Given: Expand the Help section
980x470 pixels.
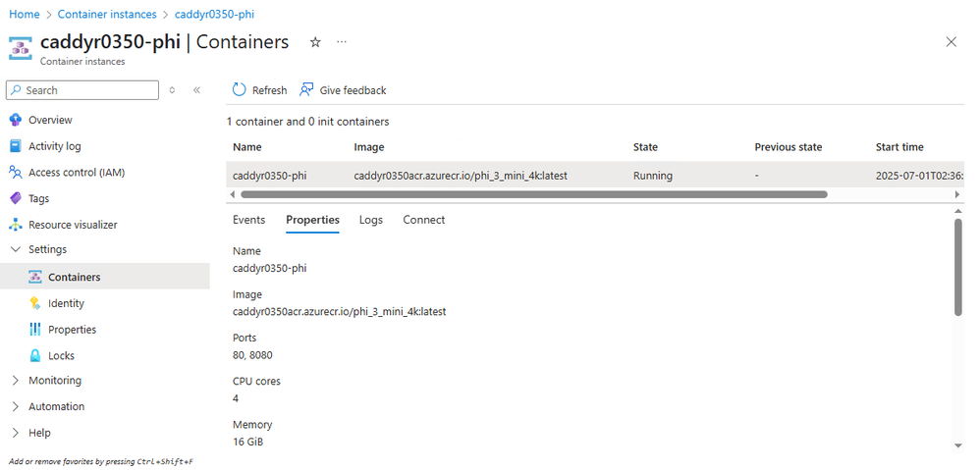Looking at the screenshot, I should (15, 433).
